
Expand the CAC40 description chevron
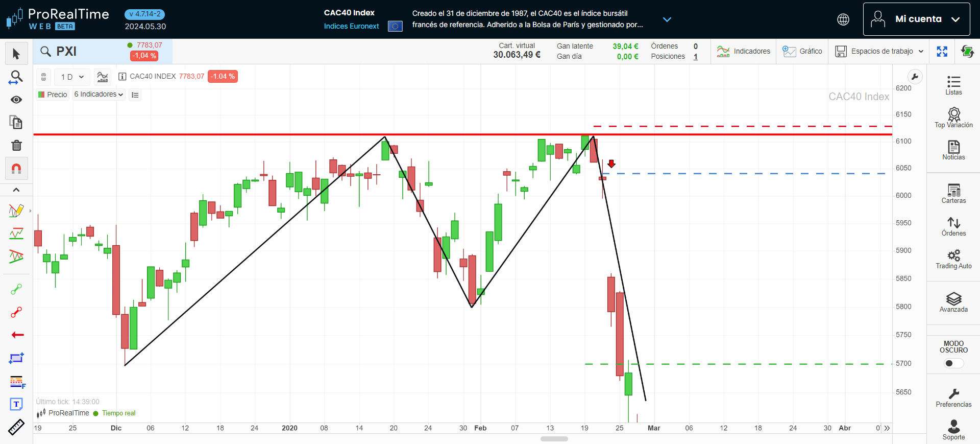[667, 19]
